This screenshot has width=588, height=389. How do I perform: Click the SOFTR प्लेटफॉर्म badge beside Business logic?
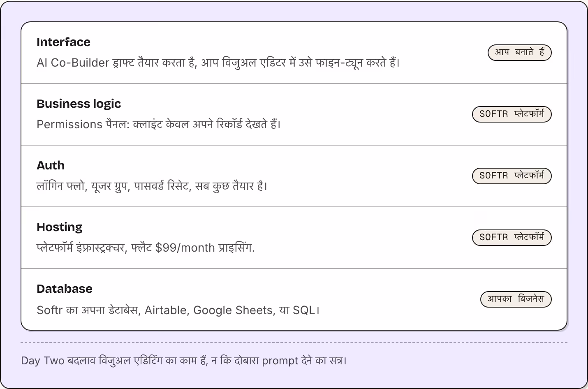[x=512, y=114]
